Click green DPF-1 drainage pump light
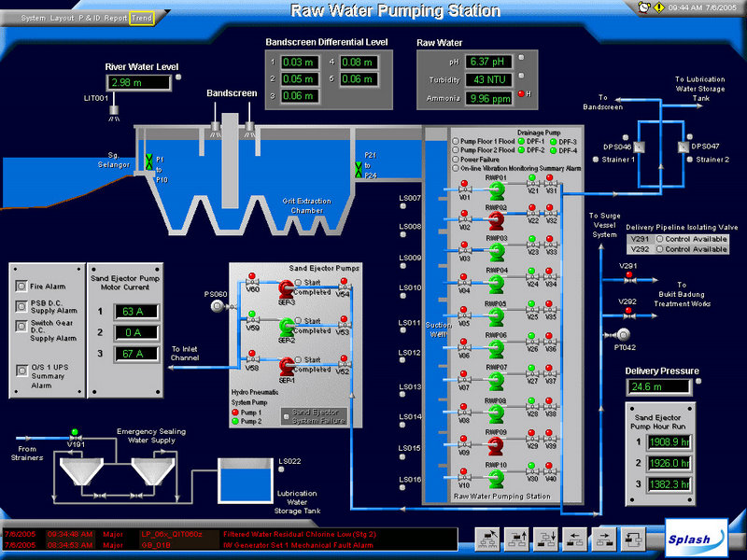The image size is (747, 560). click(521, 142)
